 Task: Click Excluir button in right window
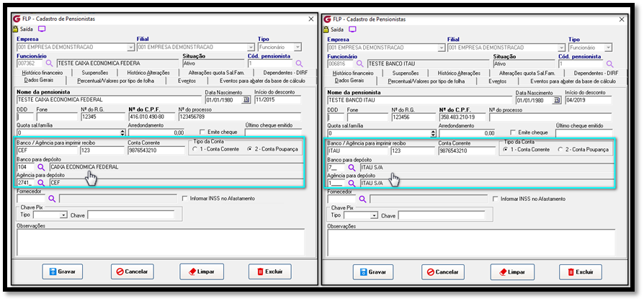click(x=581, y=272)
